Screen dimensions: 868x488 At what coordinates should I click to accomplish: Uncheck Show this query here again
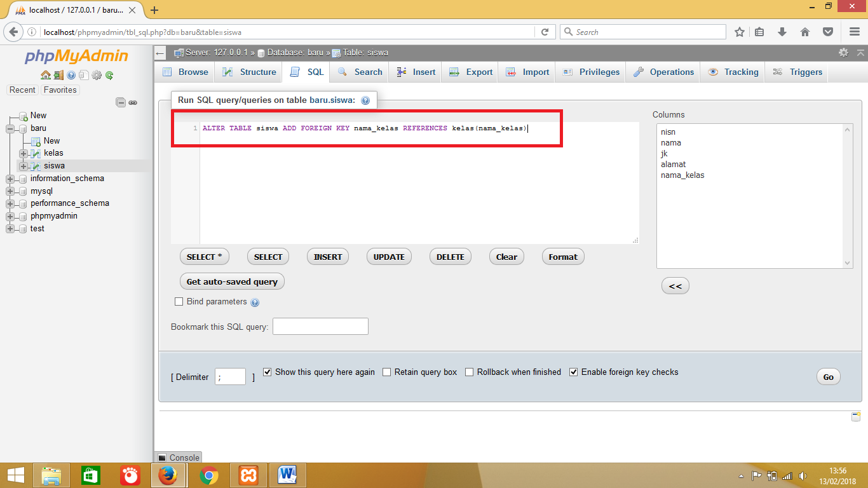pyautogui.click(x=268, y=372)
